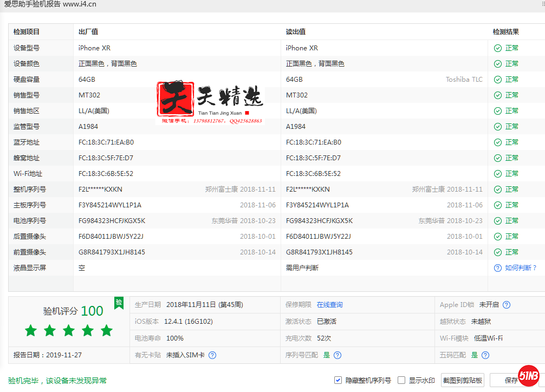Click the green check icon for 电池序列号
The height and width of the screenshot is (392, 545).
497,221
